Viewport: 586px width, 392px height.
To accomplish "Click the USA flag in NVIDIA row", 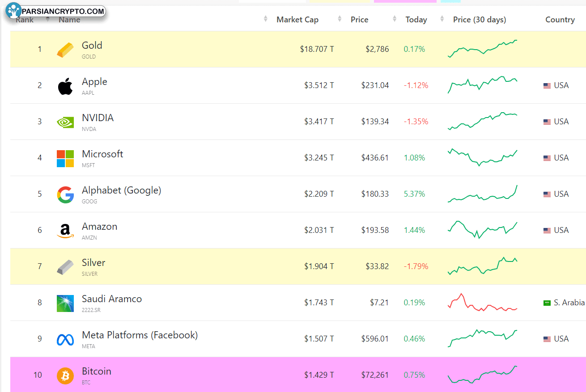I will pyautogui.click(x=547, y=122).
